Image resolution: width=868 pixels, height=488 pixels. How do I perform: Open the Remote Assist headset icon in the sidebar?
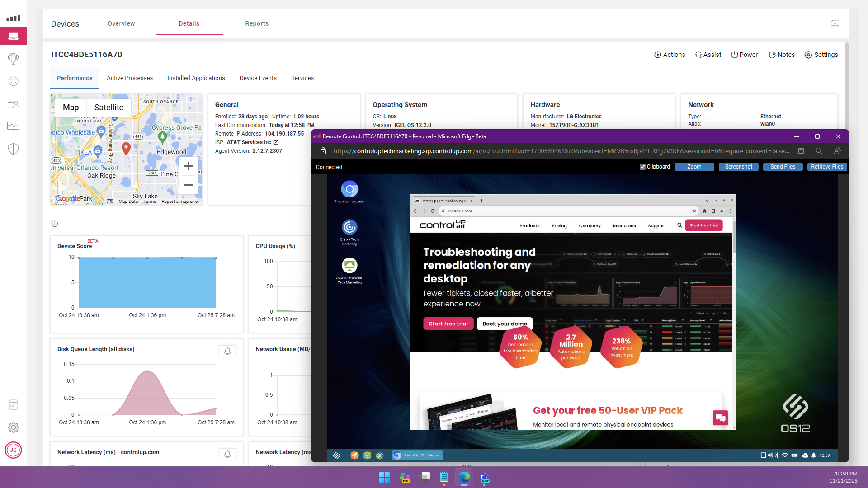pyautogui.click(x=13, y=58)
